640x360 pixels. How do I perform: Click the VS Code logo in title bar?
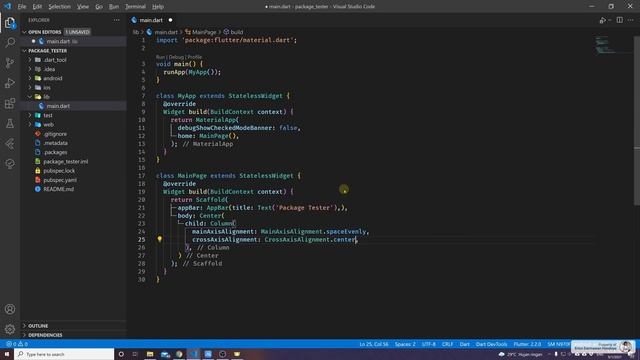pyautogui.click(x=7, y=6)
